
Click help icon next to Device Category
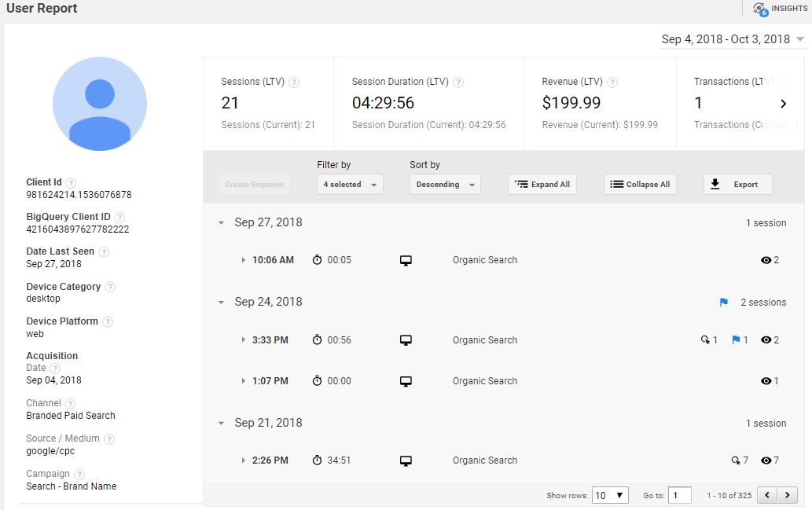pyautogui.click(x=110, y=287)
